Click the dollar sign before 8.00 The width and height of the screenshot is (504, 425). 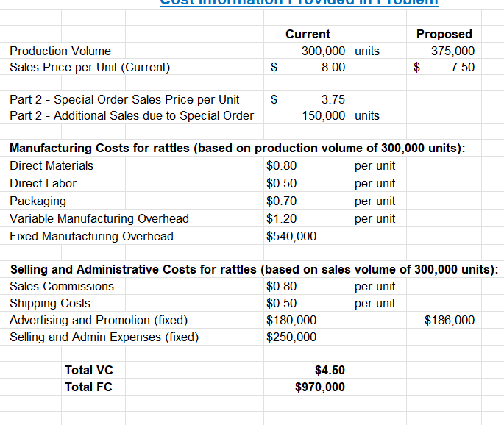point(274,67)
